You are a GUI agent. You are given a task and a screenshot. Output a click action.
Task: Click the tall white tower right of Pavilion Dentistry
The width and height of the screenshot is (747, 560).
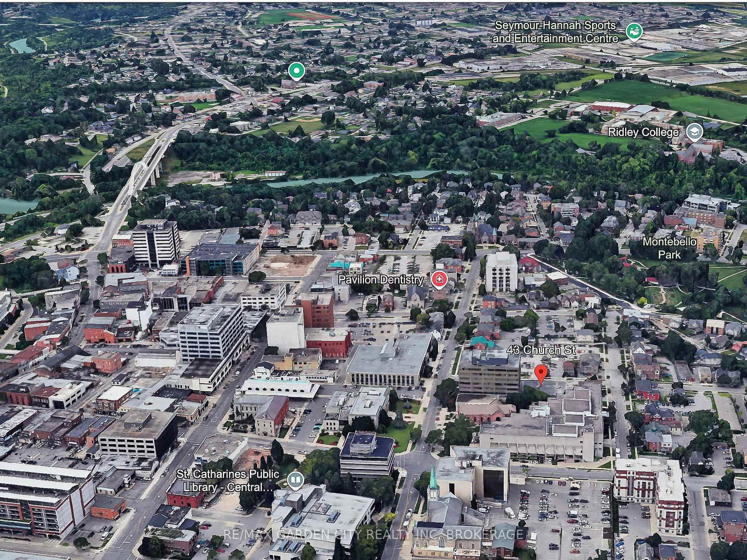[501, 272]
